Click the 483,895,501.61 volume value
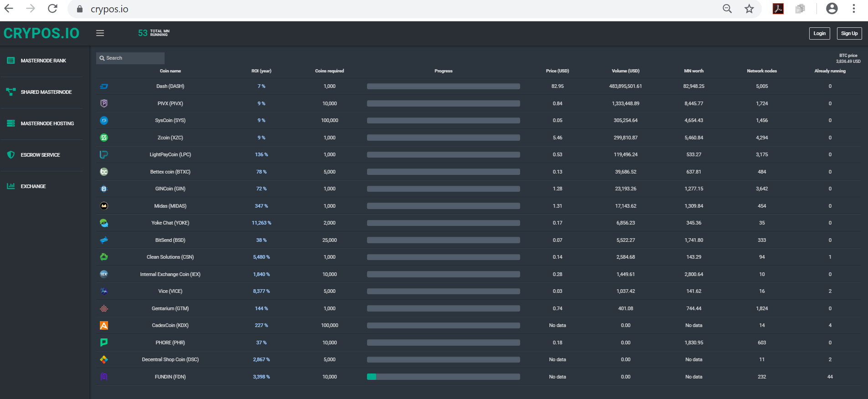Screen dimensions: 868x399 pyautogui.click(x=625, y=86)
